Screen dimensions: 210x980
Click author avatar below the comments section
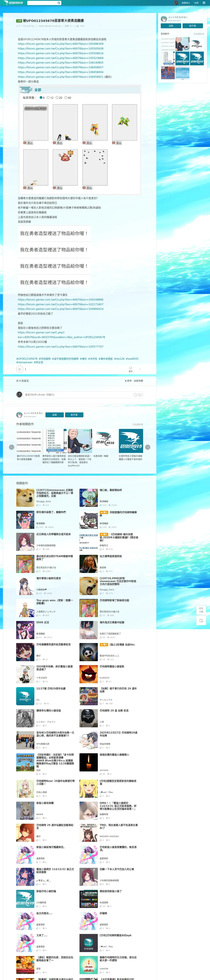tap(19, 415)
